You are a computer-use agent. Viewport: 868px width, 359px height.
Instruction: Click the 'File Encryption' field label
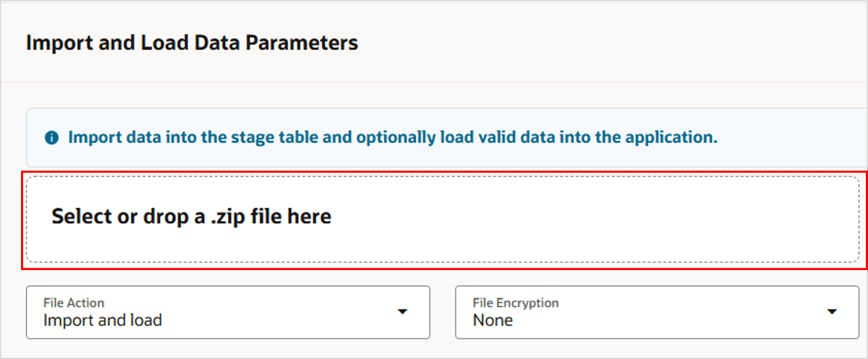coord(516,303)
